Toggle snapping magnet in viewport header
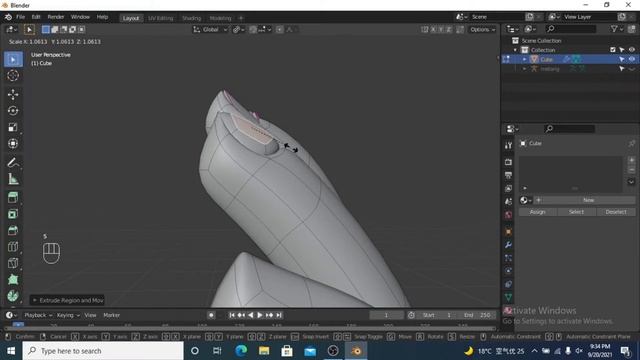 (x=253, y=29)
